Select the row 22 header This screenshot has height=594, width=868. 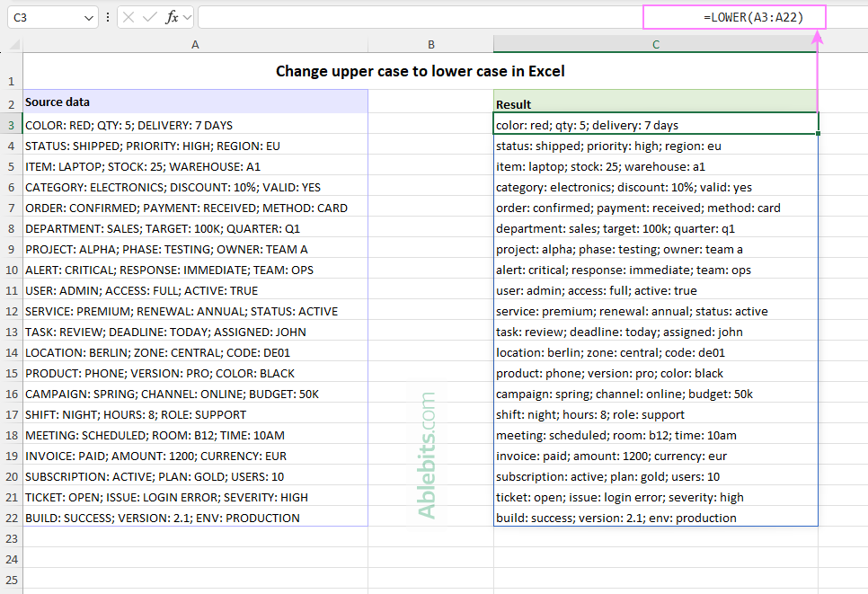coord(11,518)
